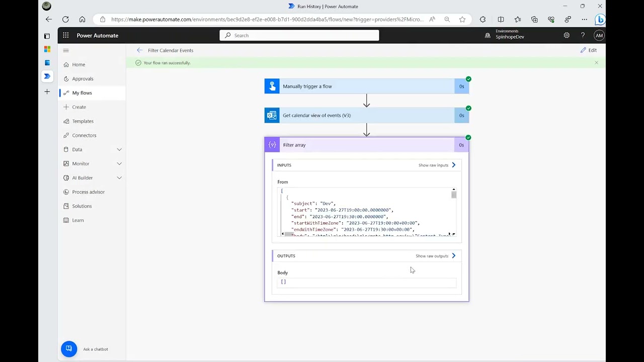Open the Ask a chatbot icon
Viewport: 644px width, 362px height.
coord(69,349)
